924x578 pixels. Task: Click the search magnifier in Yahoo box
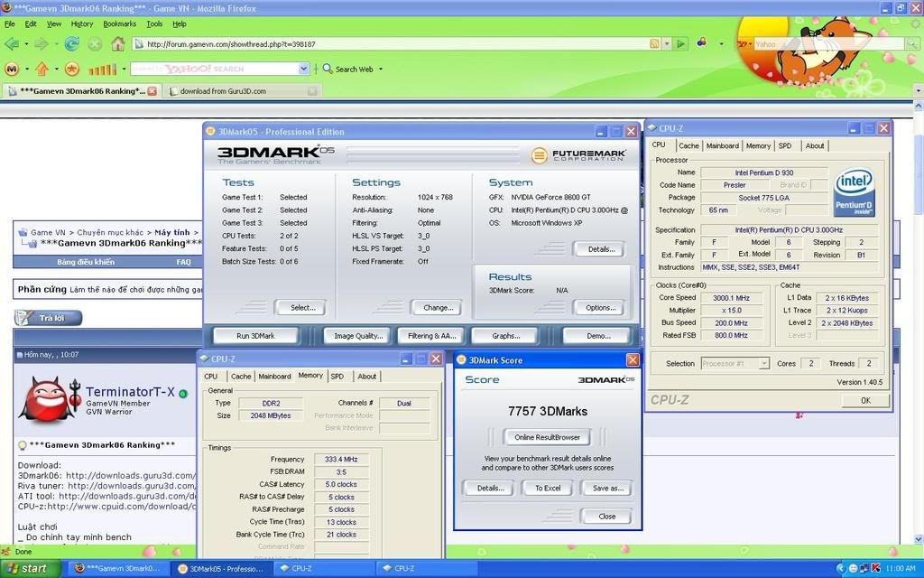coord(911,43)
